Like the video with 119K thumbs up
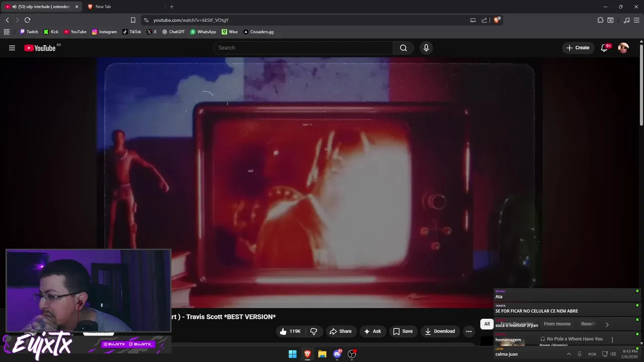Viewport: 644px width, 362px height. pyautogui.click(x=290, y=331)
